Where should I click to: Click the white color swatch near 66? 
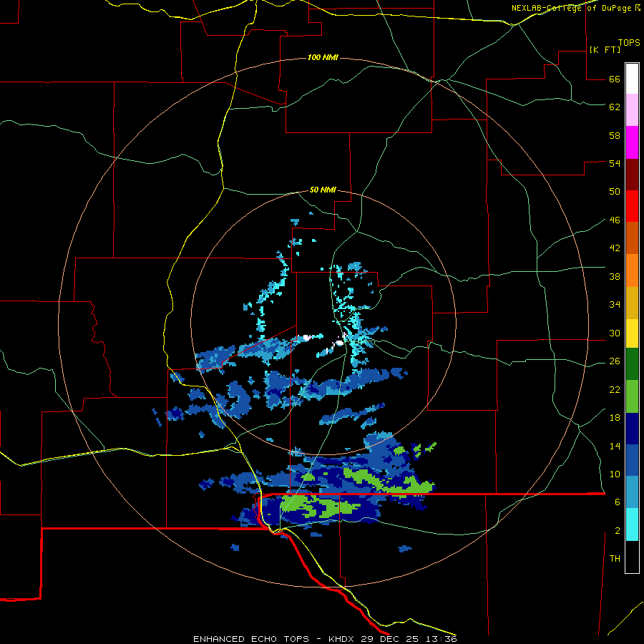(632, 79)
